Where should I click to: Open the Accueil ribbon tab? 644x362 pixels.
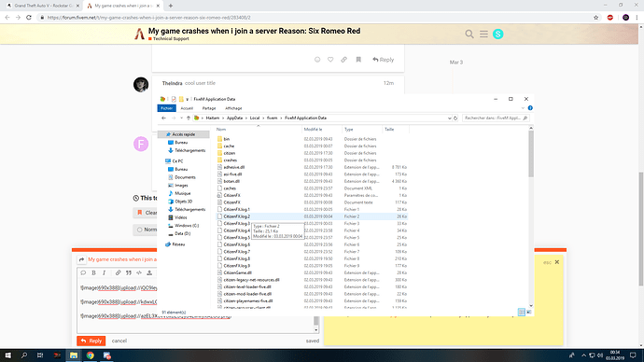click(187, 108)
